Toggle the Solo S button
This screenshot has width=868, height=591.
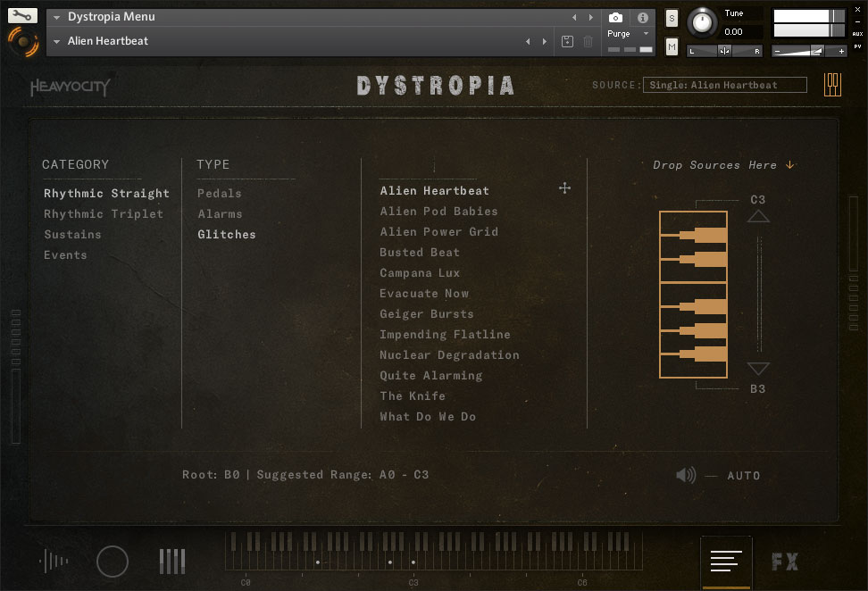pos(672,18)
